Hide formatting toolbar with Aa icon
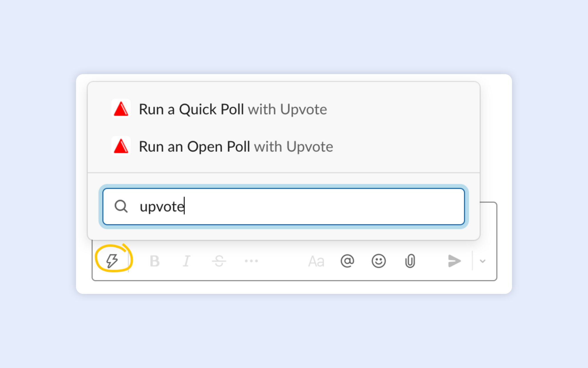The width and height of the screenshot is (588, 368). click(x=316, y=261)
